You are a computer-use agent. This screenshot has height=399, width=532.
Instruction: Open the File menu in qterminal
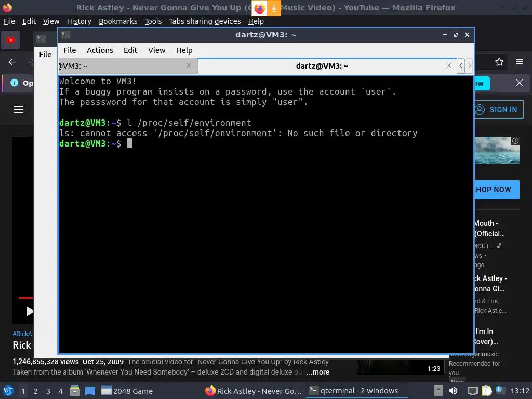pos(70,50)
